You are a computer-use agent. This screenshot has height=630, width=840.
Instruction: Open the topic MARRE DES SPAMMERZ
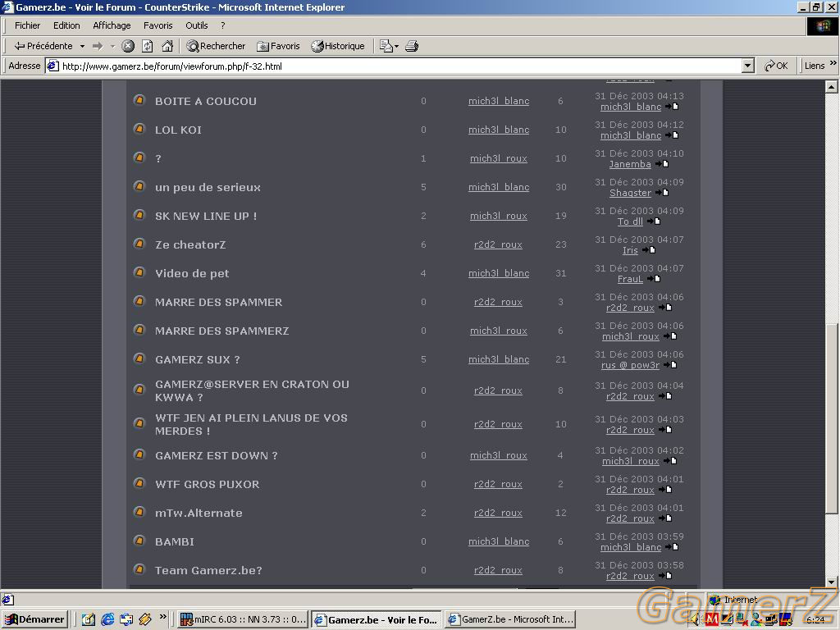[222, 331]
